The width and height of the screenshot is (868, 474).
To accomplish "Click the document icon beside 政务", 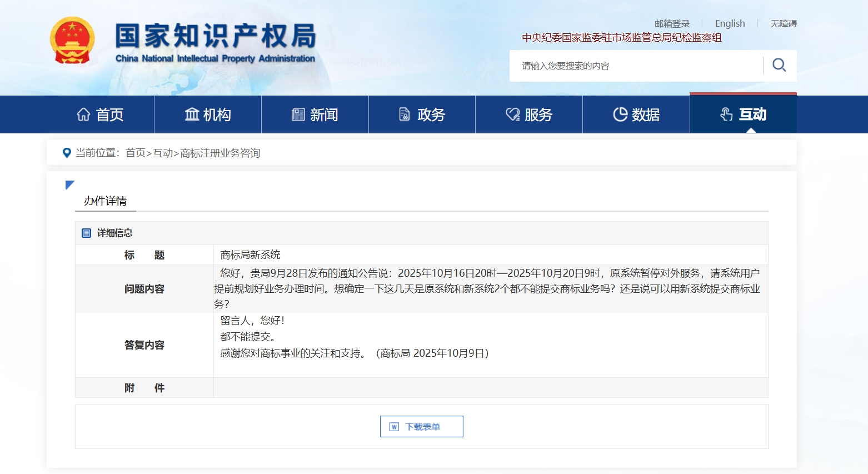I will pos(405,114).
